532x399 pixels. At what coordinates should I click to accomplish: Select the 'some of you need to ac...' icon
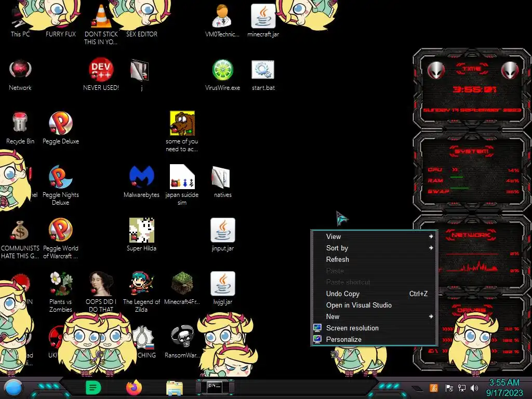[182, 131]
